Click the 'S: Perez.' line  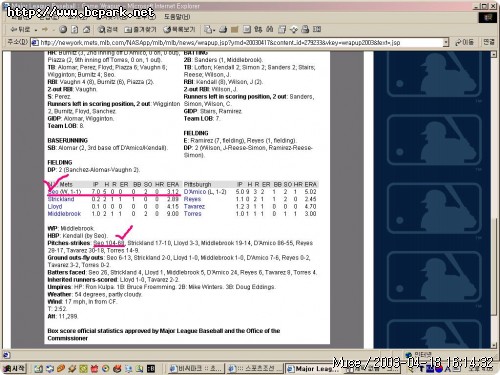pos(59,96)
